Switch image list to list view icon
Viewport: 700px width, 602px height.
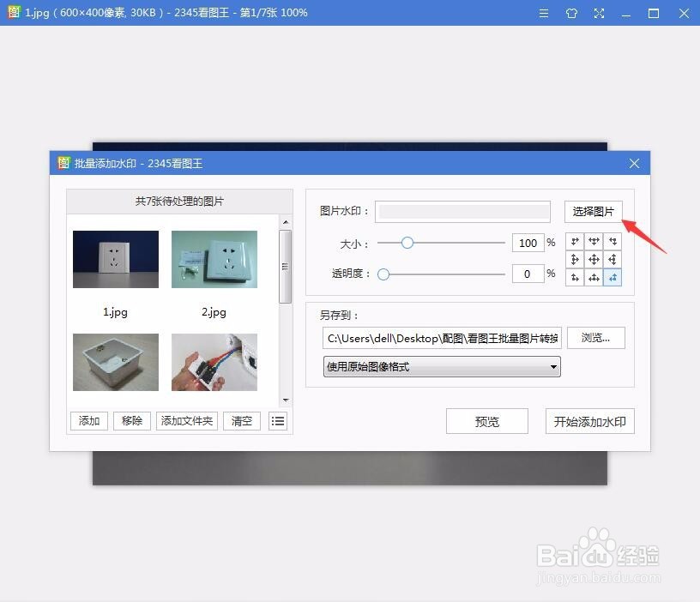coord(278,421)
